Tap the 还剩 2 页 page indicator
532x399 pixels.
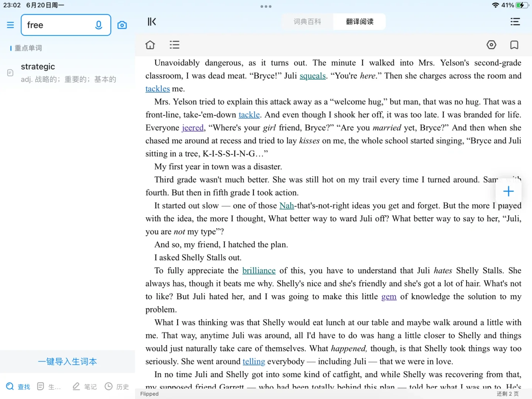click(508, 394)
